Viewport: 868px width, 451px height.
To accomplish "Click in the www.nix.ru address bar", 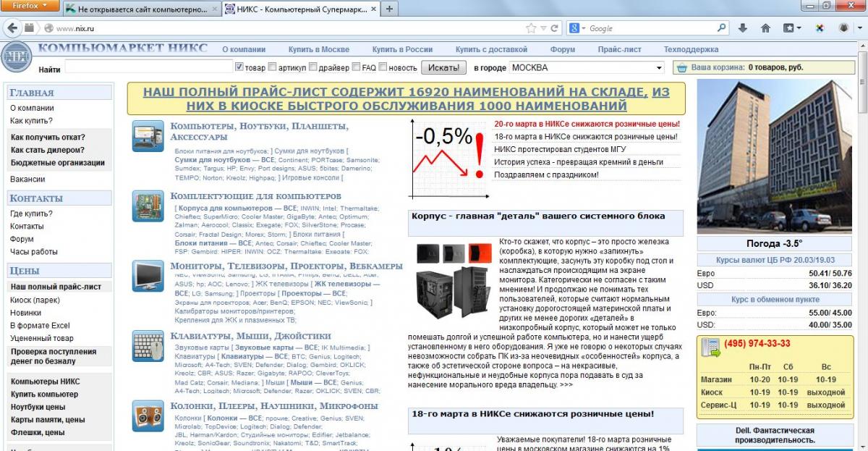I will [x=289, y=28].
